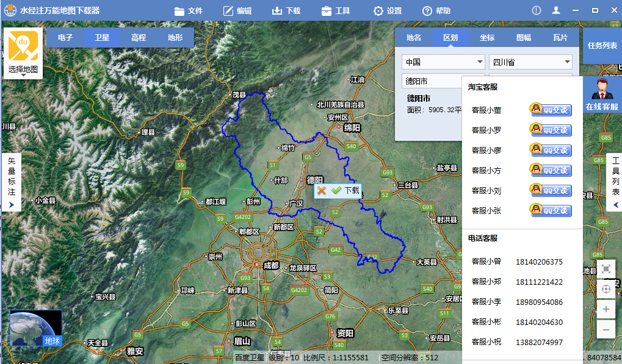
Task: Click phone number 18140206375 for 客服小曾
Action: coord(539,262)
